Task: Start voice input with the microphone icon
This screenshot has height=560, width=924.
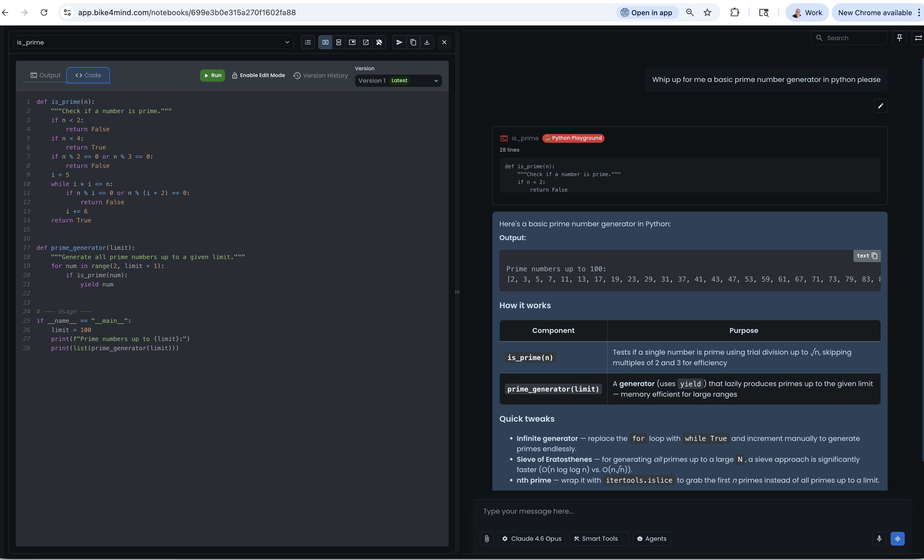Action: tap(879, 539)
